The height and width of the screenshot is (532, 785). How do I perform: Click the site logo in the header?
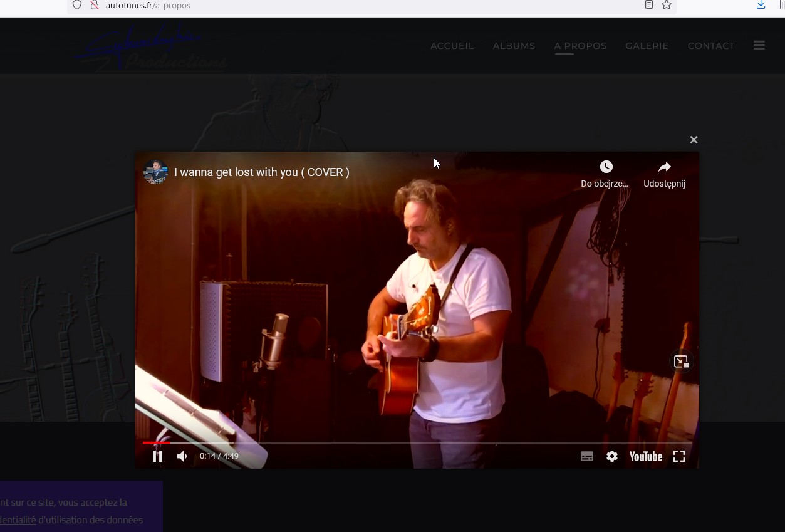(x=150, y=47)
